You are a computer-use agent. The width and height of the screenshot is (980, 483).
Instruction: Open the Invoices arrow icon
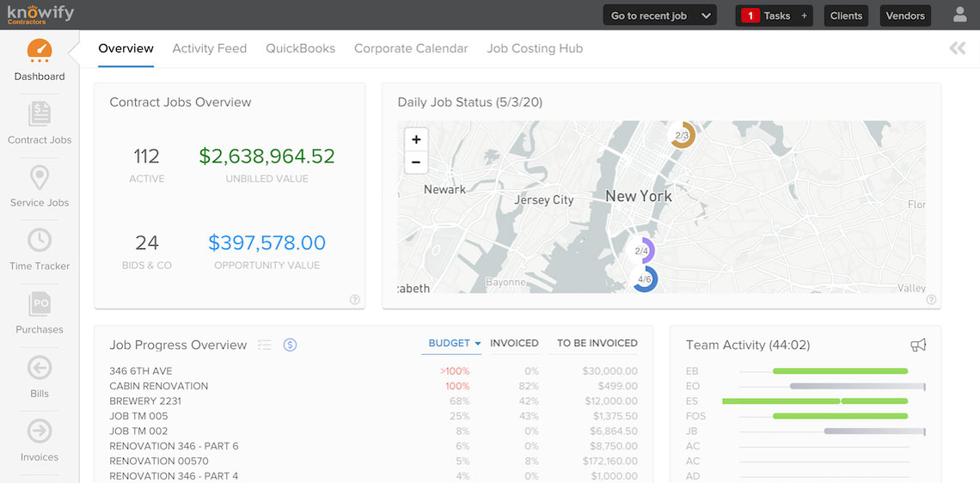(x=40, y=431)
